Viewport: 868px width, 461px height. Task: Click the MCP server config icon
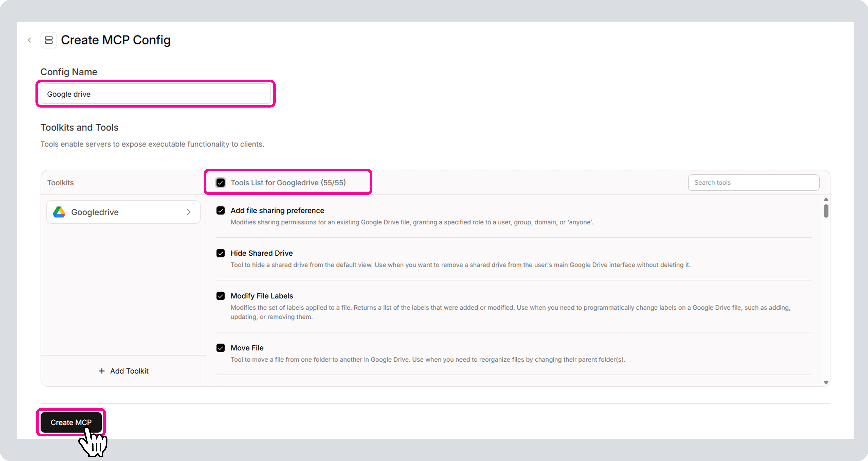(49, 40)
